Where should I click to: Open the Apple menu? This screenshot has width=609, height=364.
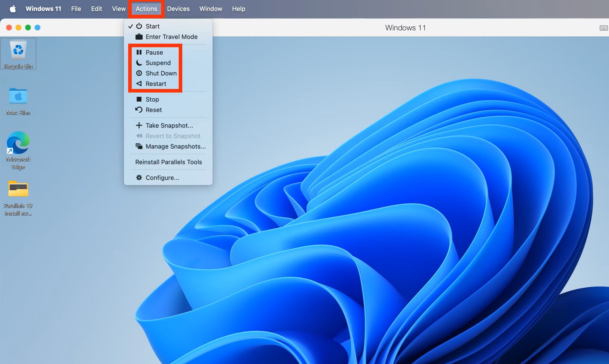[x=13, y=9]
